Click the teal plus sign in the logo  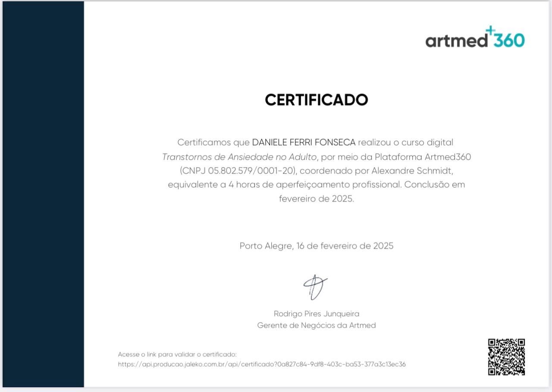click(491, 31)
